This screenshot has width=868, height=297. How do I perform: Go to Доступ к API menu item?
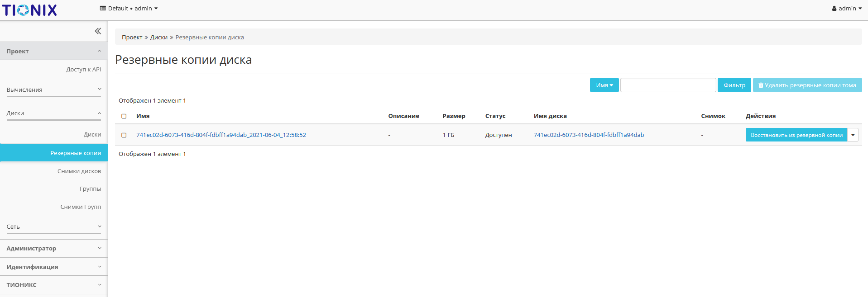[83, 70]
